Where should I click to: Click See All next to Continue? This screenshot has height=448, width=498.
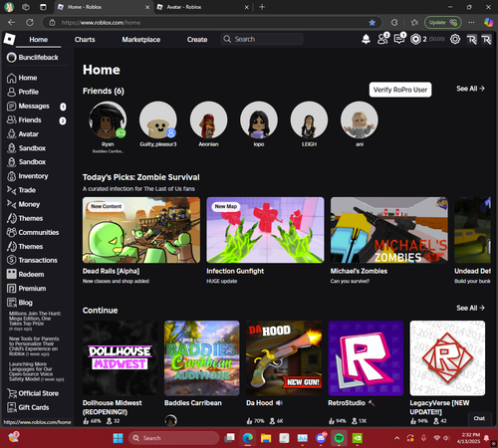point(470,308)
